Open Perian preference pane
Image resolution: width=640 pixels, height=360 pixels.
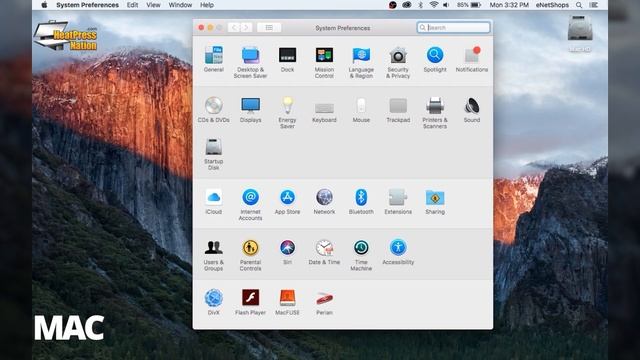pos(324,302)
